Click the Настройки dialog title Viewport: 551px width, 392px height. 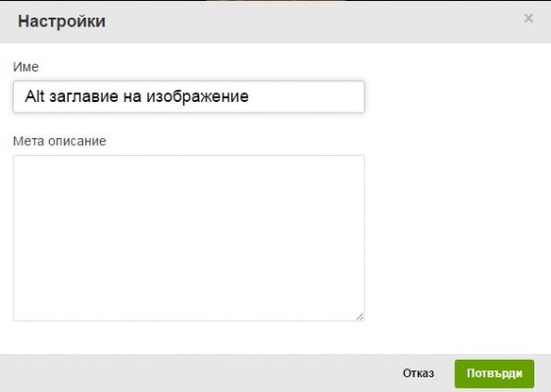point(62,22)
